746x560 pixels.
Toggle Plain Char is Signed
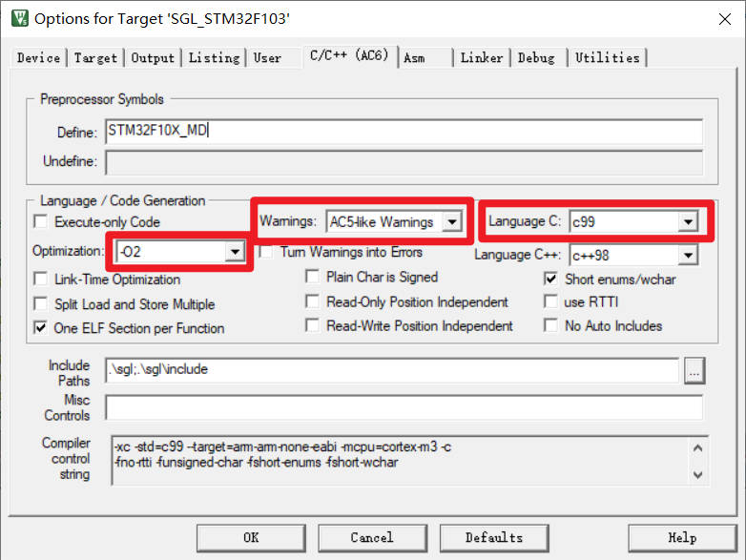(313, 277)
